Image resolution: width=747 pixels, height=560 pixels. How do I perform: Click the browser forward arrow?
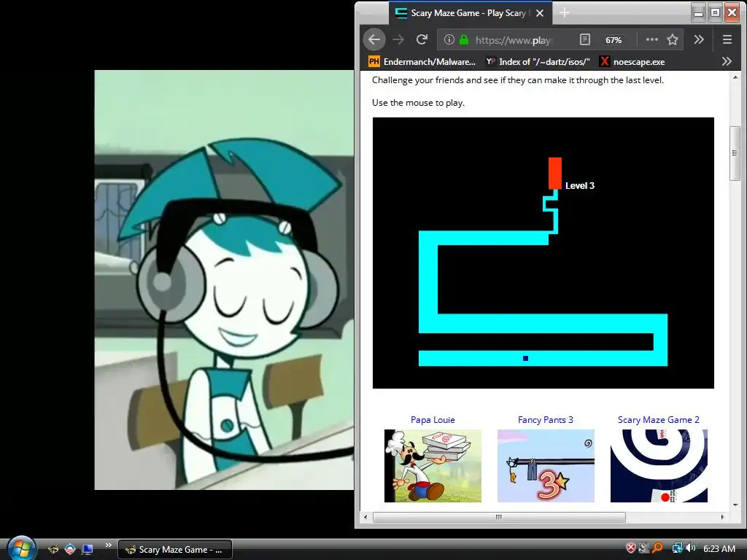pyautogui.click(x=398, y=39)
